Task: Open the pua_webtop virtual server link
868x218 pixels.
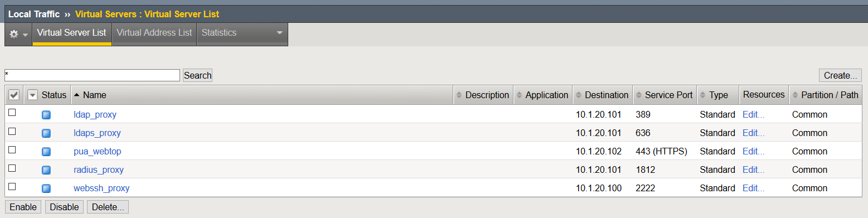Action: pyautogui.click(x=98, y=152)
